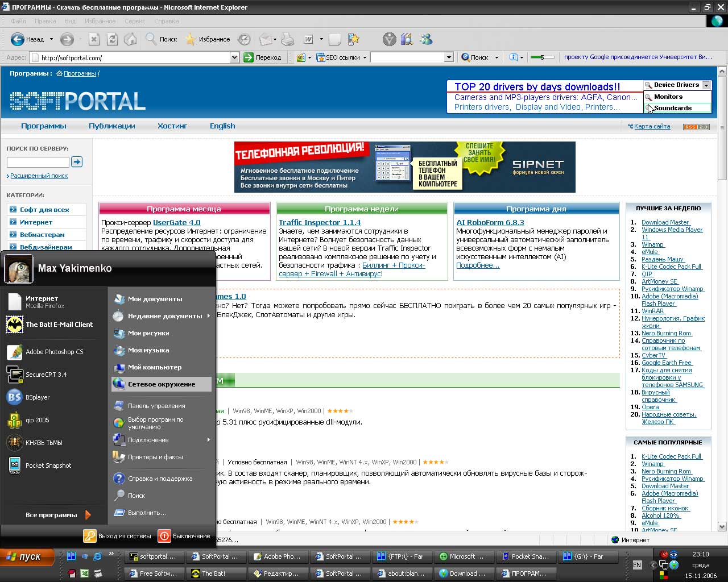This screenshot has width=728, height=582.
Task: Click the RSS 2.0 badge
Action: click(x=696, y=127)
